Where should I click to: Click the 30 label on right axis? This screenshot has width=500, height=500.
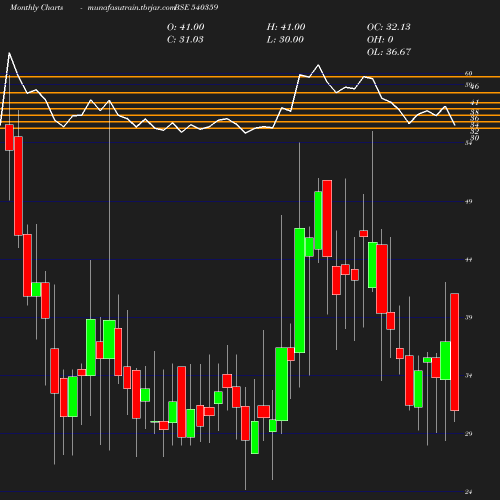(475, 138)
